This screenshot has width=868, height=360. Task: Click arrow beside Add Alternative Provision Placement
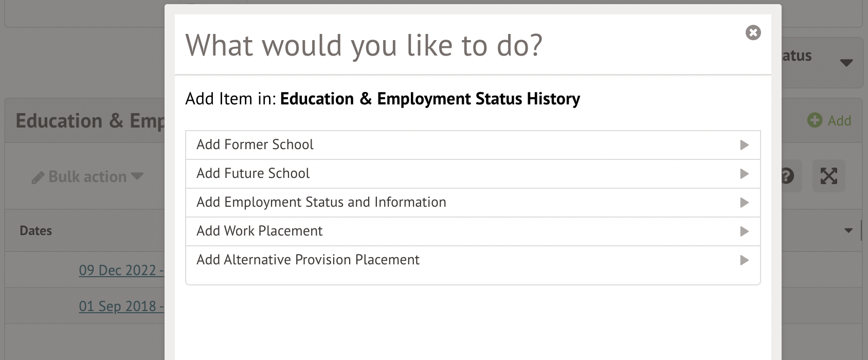744,260
